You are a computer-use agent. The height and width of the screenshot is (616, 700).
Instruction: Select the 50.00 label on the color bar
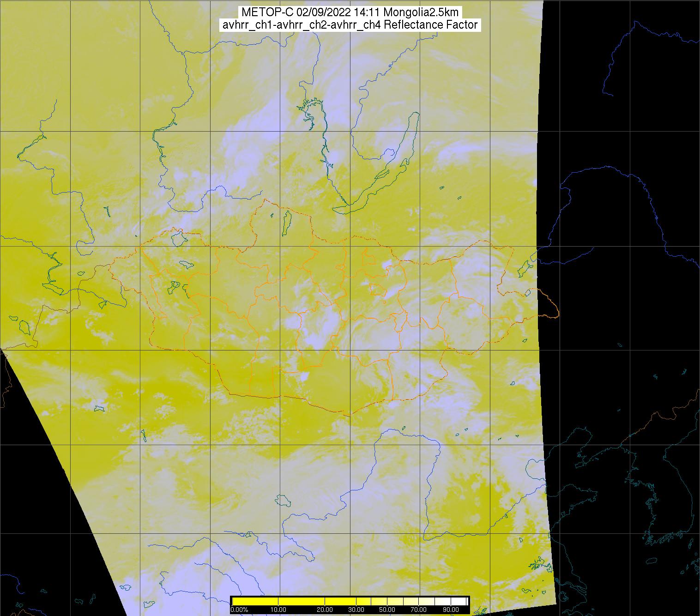[387, 610]
